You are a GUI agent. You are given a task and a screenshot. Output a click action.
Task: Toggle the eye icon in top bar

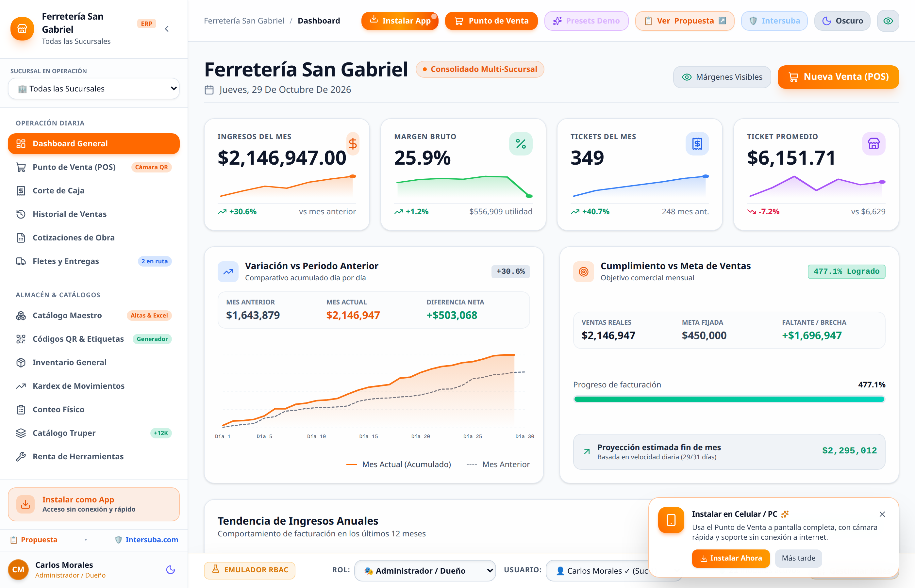tap(888, 21)
